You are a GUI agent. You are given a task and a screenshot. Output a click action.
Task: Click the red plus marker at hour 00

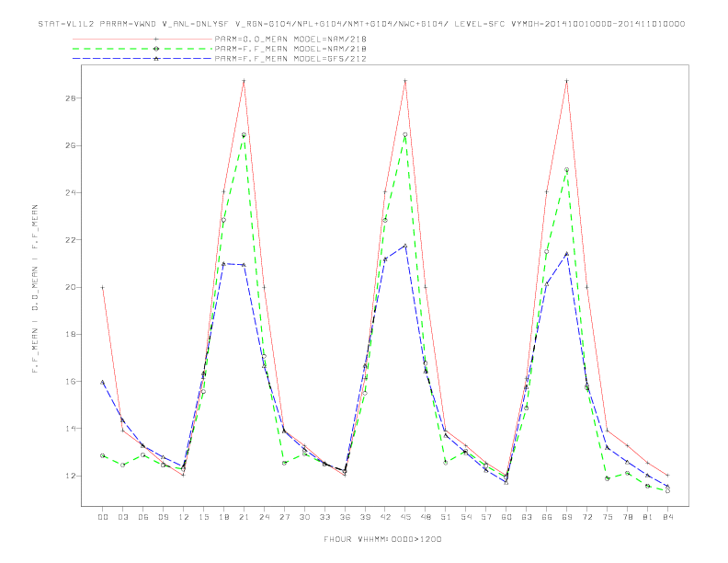pyautogui.click(x=103, y=288)
